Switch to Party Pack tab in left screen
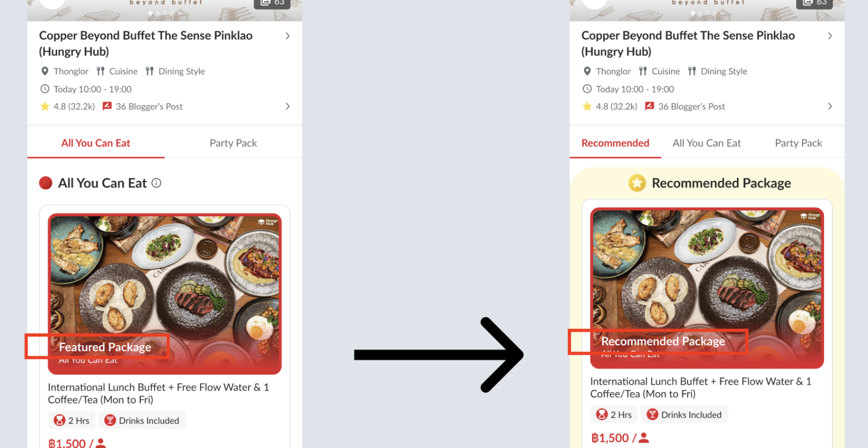868x448 pixels. [x=233, y=143]
